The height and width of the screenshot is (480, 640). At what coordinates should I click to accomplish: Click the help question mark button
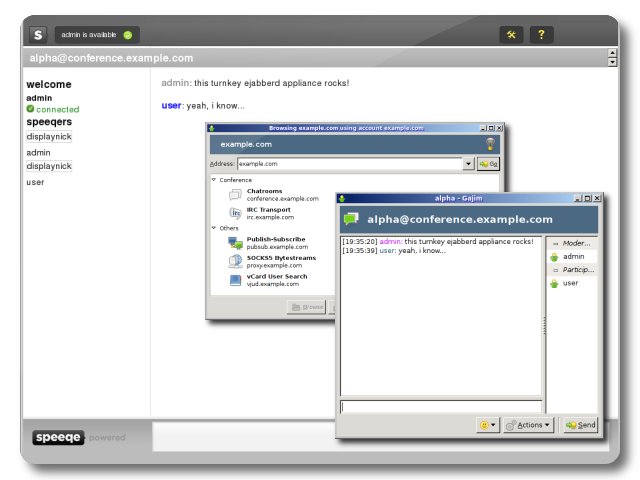(x=541, y=35)
